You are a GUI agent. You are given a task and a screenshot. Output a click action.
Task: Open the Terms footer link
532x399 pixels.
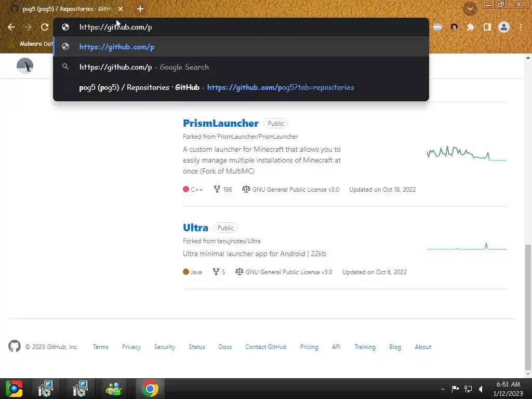click(100, 347)
